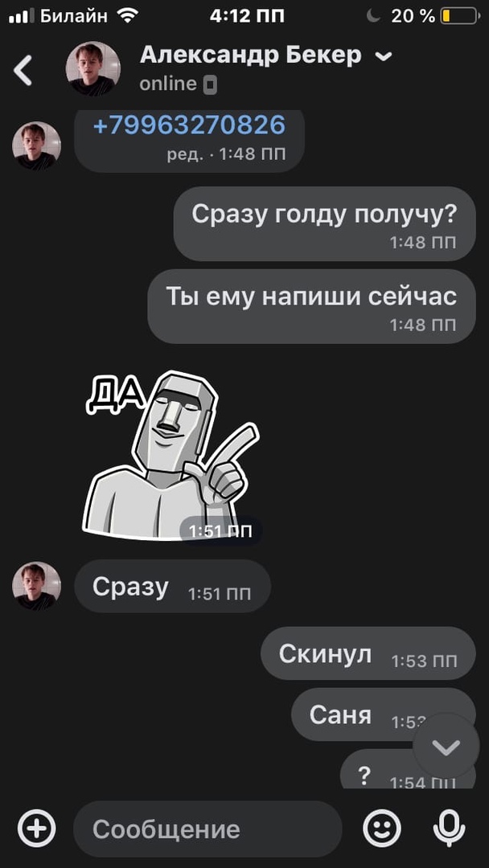The height and width of the screenshot is (868, 489).
Task: Tap the avatar next to Сразу message
Action: pos(36,586)
